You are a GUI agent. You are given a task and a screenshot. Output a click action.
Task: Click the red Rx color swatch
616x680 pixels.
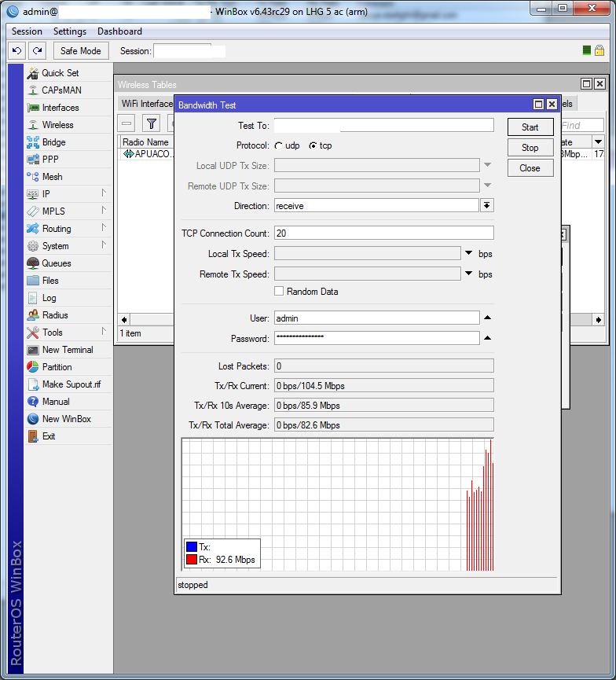coord(192,559)
